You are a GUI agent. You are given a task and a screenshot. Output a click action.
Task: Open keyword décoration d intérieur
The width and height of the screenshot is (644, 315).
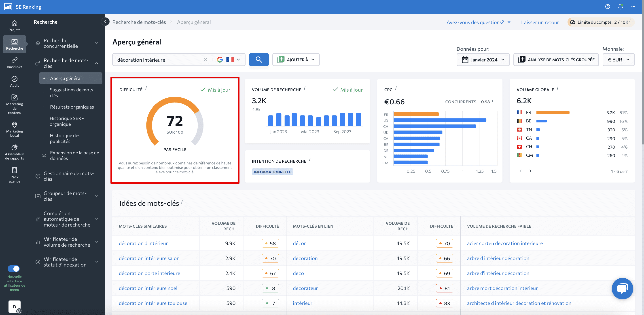(x=143, y=243)
